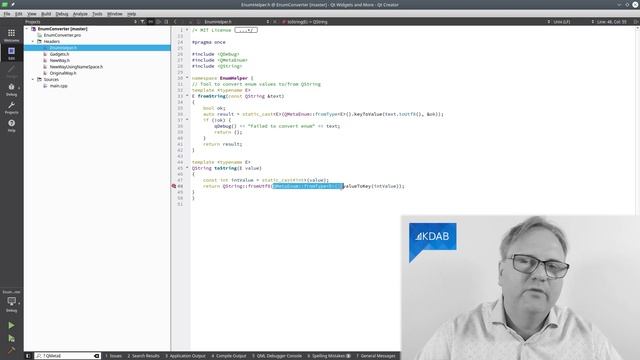Collapse the Headers folder
Viewport: 640px width, 360px height.
pyautogui.click(x=33, y=42)
